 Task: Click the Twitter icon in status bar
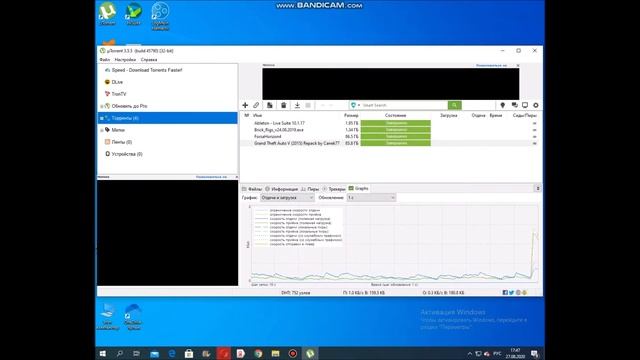[x=511, y=293]
